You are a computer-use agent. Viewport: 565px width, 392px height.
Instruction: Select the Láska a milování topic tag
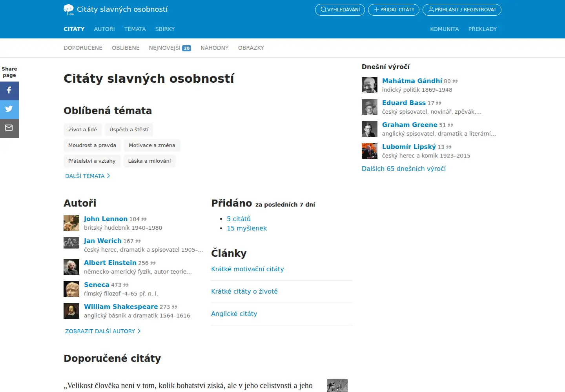coord(149,161)
